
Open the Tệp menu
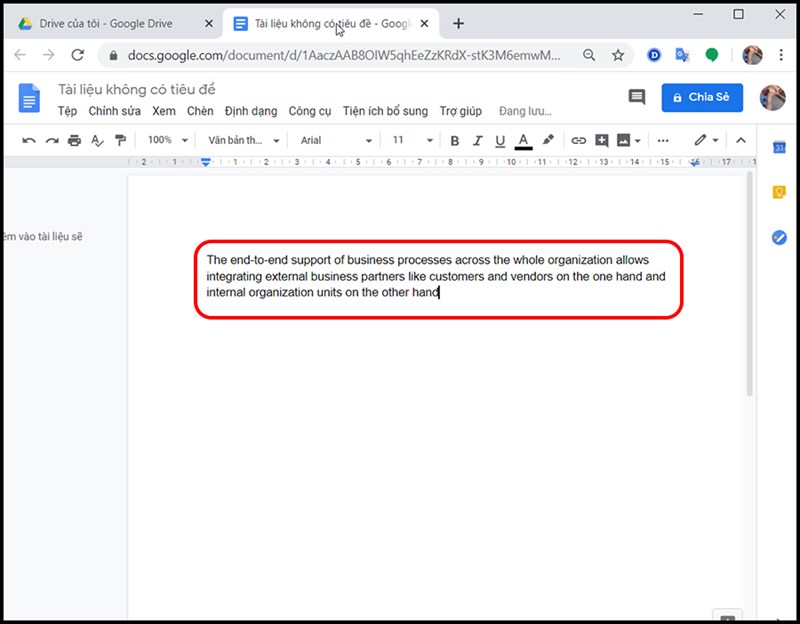(67, 111)
